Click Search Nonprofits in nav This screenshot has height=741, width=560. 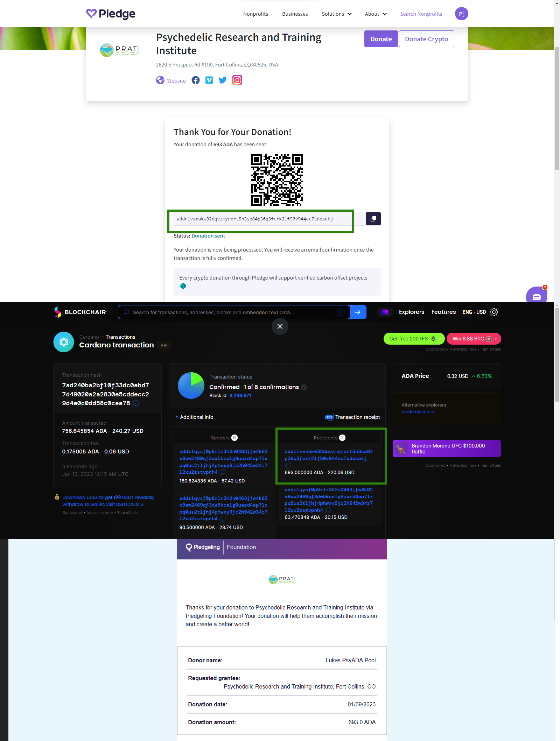pos(421,14)
